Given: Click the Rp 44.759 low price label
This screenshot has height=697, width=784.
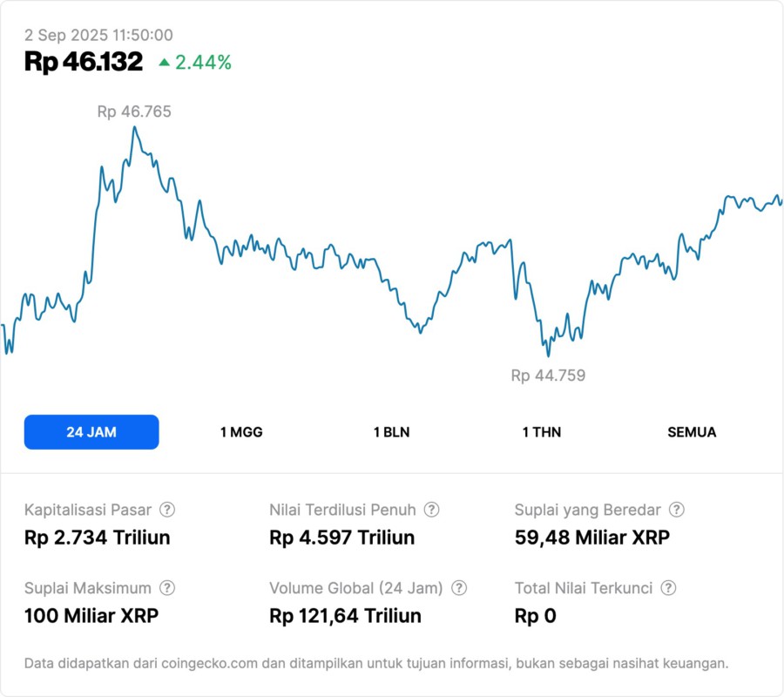Looking at the screenshot, I should tap(548, 376).
